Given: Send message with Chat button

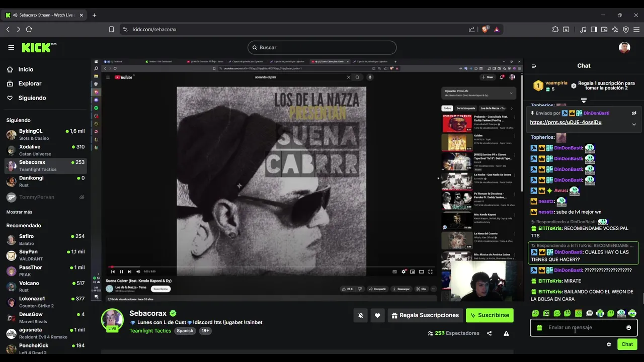Looking at the screenshot, I should [627, 344].
